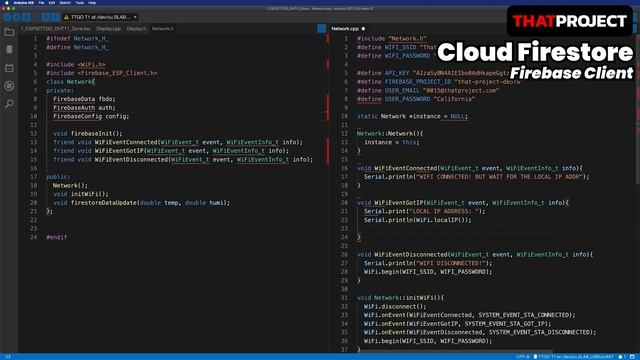
Task: Click the line '#ifndef Network_H_'
Action: click(x=77, y=38)
